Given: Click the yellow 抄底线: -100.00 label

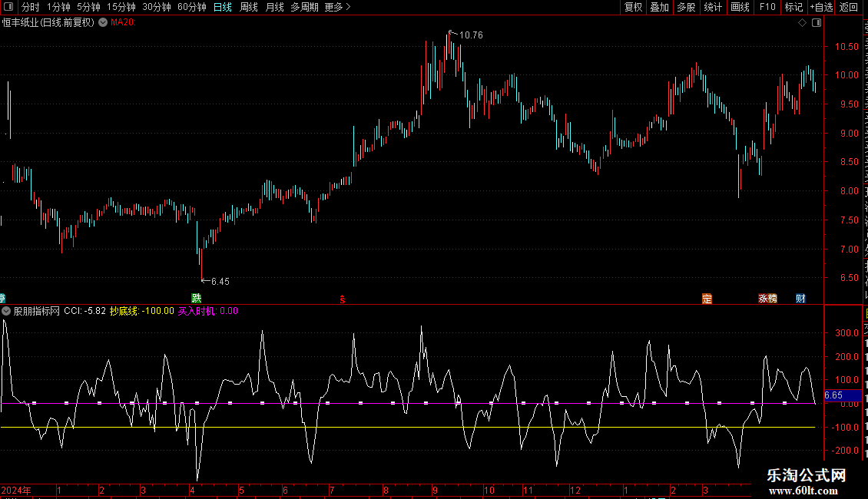Looking at the screenshot, I should click(141, 311).
